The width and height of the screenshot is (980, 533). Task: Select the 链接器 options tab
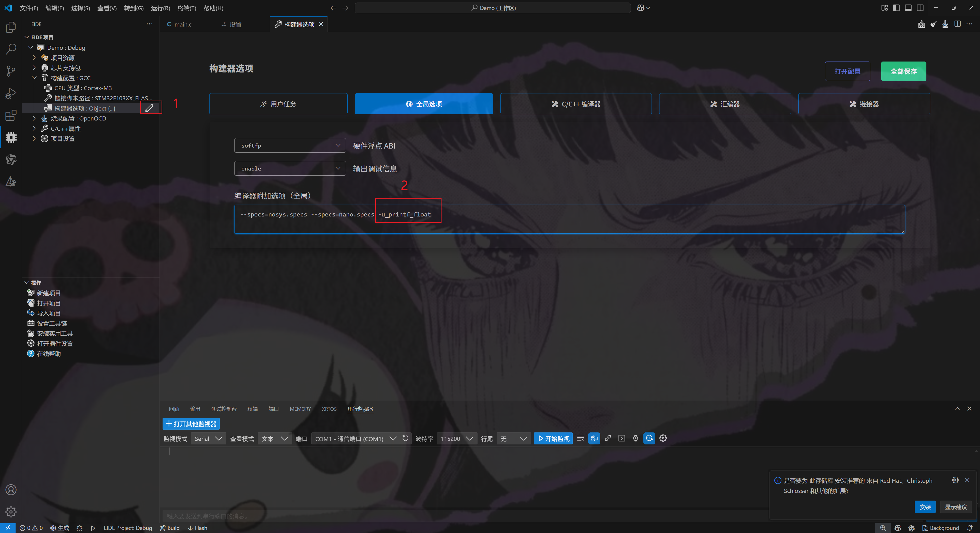click(x=864, y=104)
